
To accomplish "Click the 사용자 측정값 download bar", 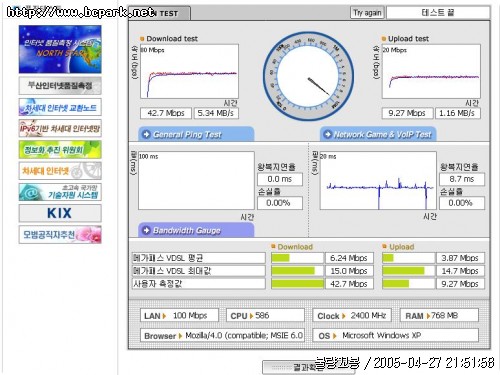I will [297, 284].
